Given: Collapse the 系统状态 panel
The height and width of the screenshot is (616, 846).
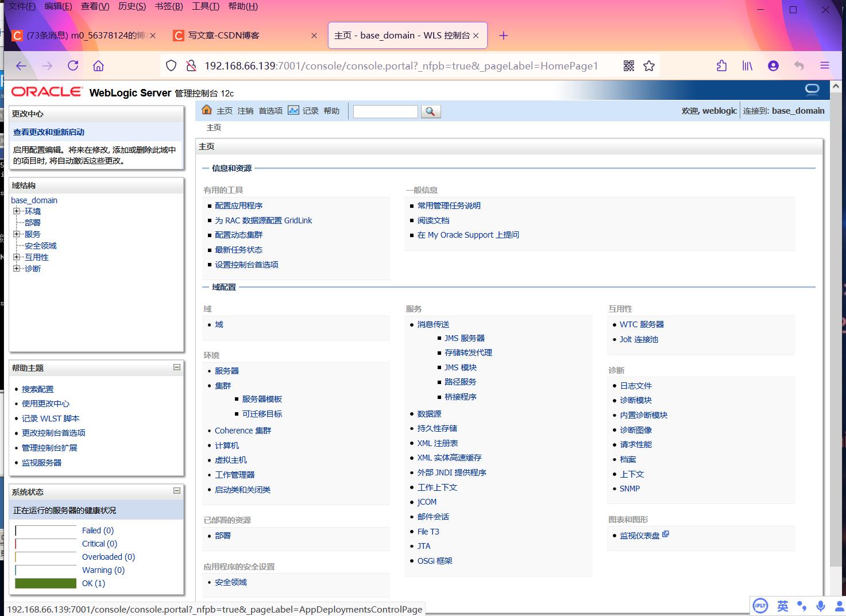Looking at the screenshot, I should pos(177,491).
